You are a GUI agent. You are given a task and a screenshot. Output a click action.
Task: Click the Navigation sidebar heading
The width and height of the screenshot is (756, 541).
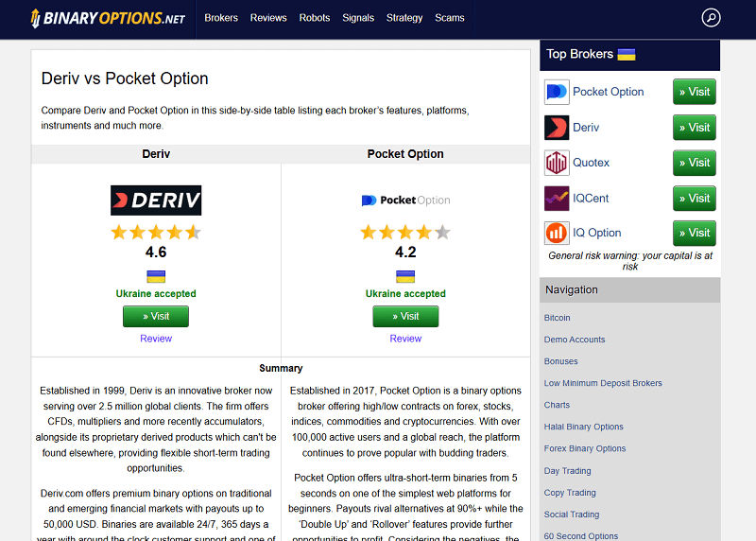click(x=572, y=290)
